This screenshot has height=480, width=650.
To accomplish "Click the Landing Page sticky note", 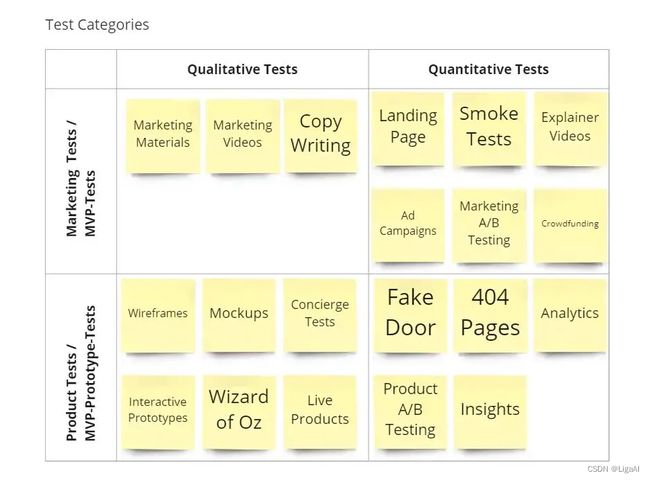I will coord(408,129).
